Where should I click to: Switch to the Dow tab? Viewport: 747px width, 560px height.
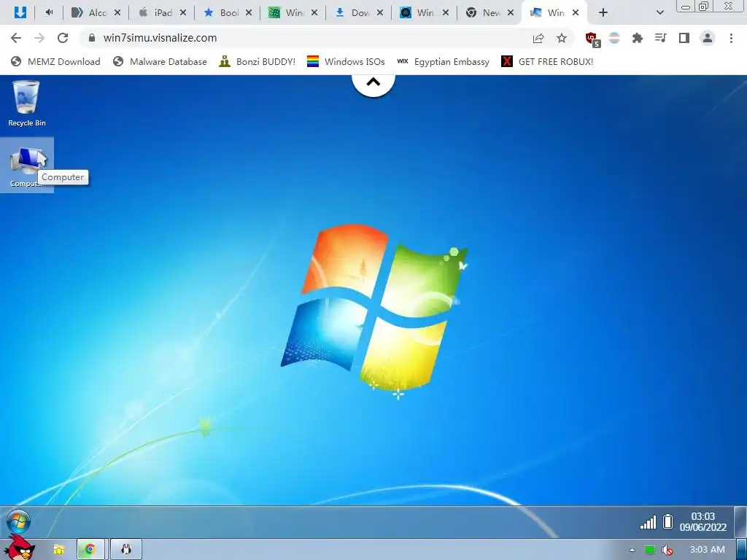[352, 13]
